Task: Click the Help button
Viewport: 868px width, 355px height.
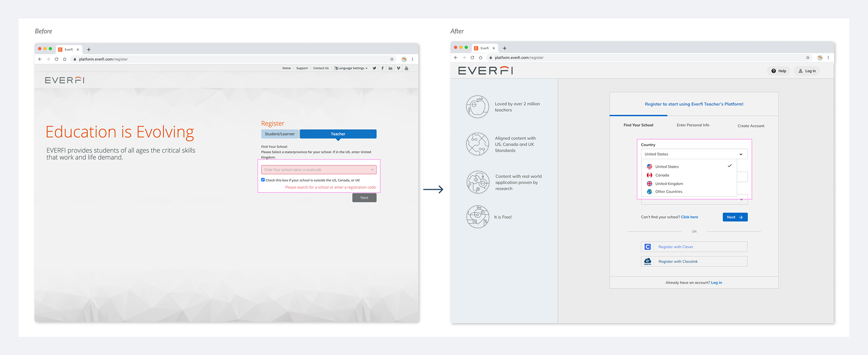Action: point(779,71)
